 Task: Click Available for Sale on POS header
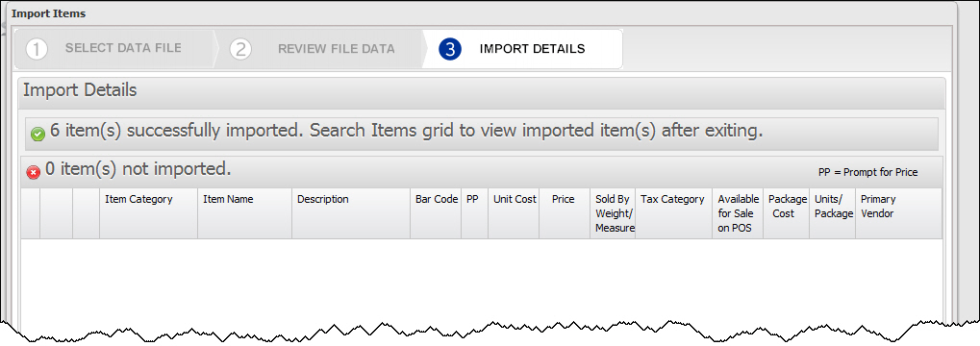click(x=738, y=213)
